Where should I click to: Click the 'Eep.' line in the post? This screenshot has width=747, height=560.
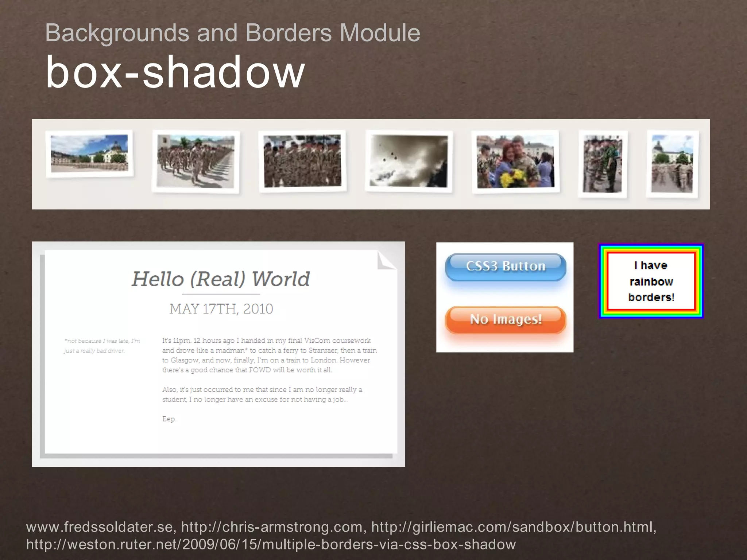pos(169,419)
